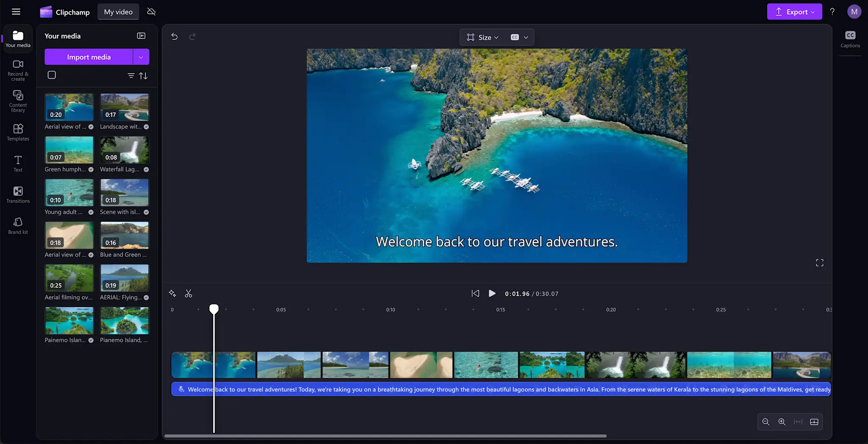Click the Your media panel heading
Image resolution: width=868 pixels, height=444 pixels.
(62, 36)
